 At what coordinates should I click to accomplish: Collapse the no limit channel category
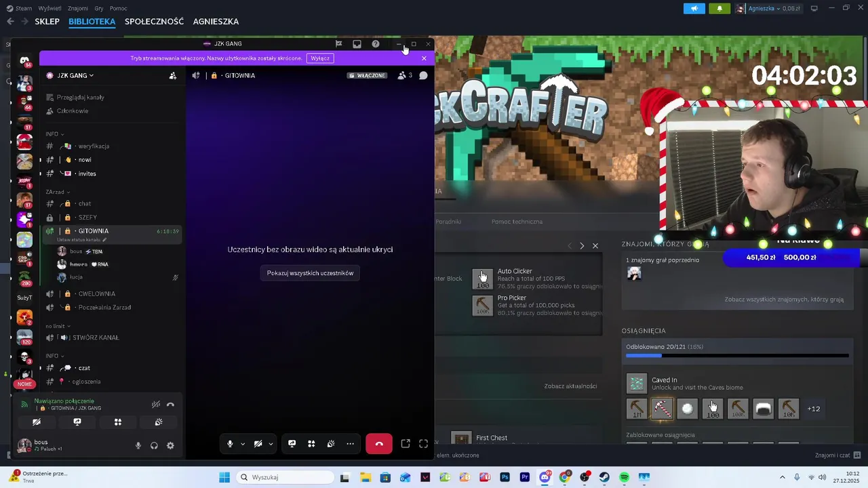57,326
